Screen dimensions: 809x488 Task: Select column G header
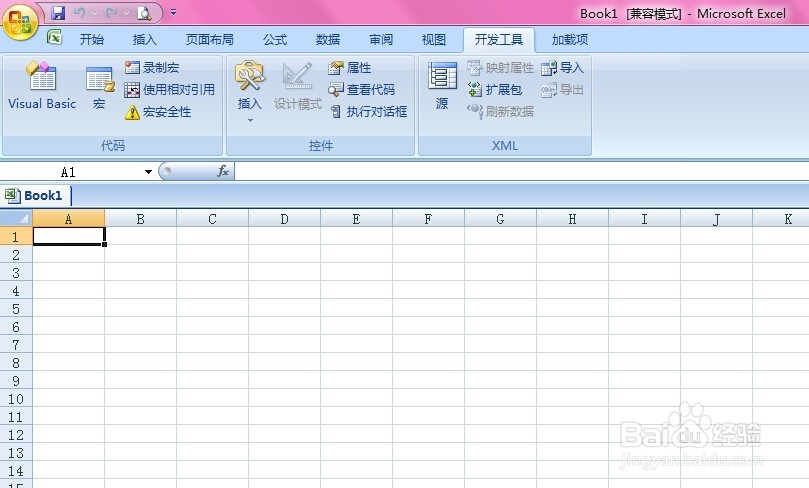point(500,219)
